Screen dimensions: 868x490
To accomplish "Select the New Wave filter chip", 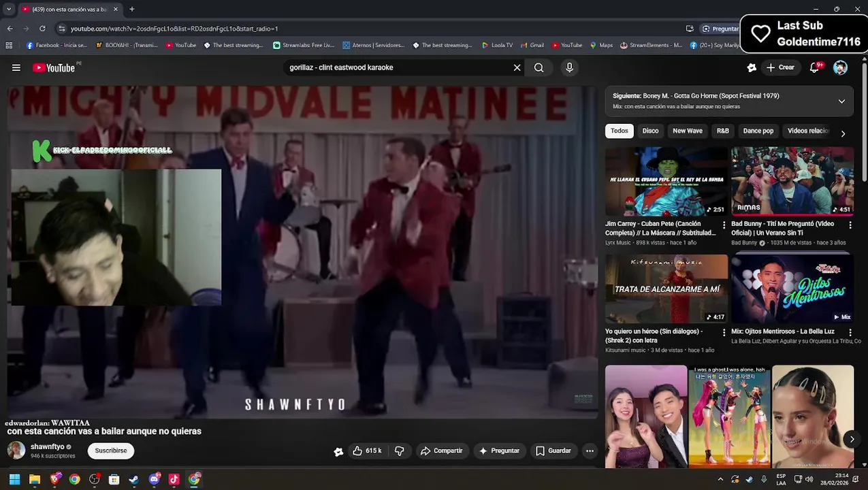I will tap(688, 131).
